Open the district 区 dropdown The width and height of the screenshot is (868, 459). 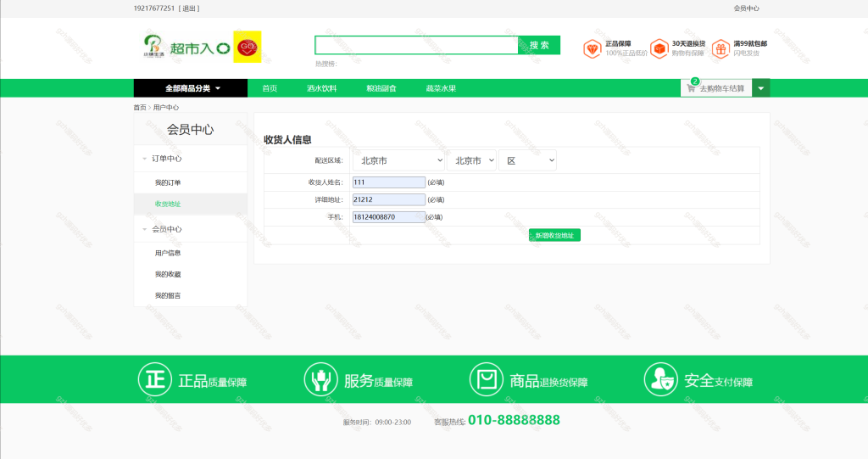(x=527, y=160)
